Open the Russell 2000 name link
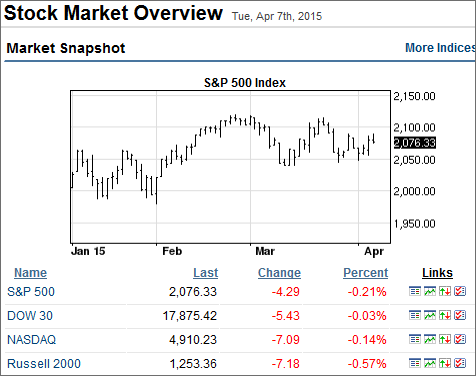 click(44, 364)
